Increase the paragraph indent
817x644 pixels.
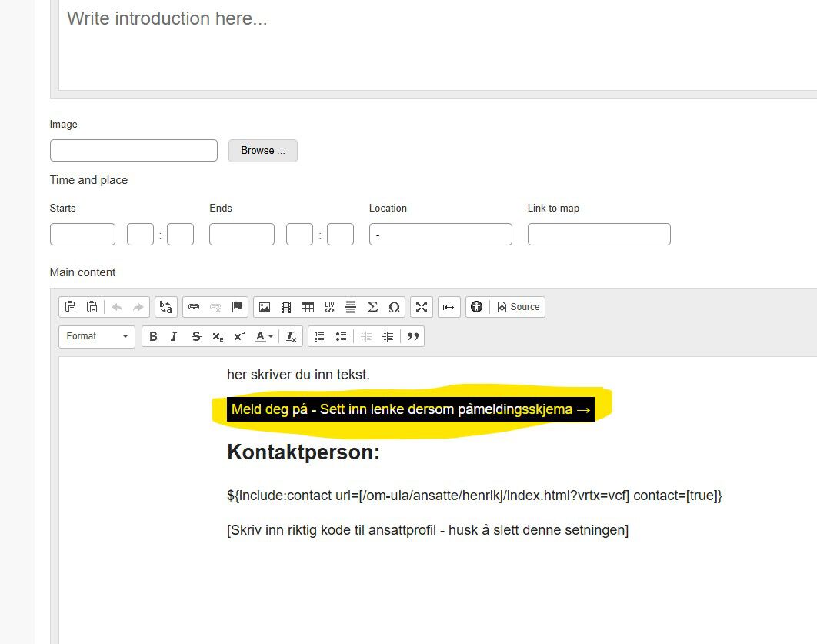pos(388,336)
